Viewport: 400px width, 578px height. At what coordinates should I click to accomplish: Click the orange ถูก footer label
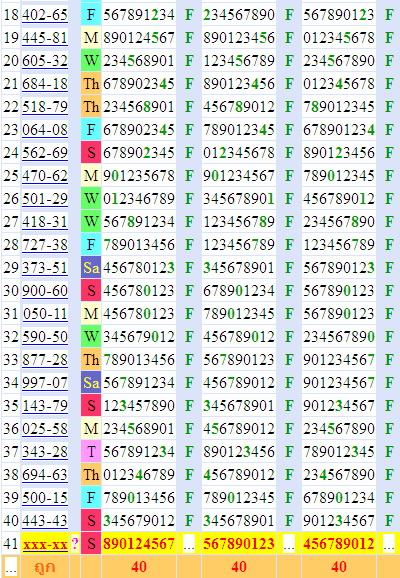(45, 567)
